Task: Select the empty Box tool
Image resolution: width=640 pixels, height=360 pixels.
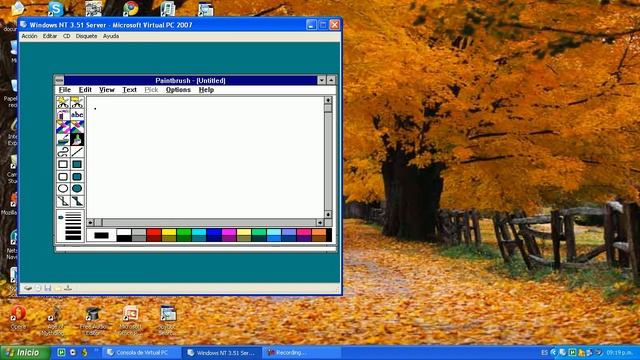Action: point(63,164)
